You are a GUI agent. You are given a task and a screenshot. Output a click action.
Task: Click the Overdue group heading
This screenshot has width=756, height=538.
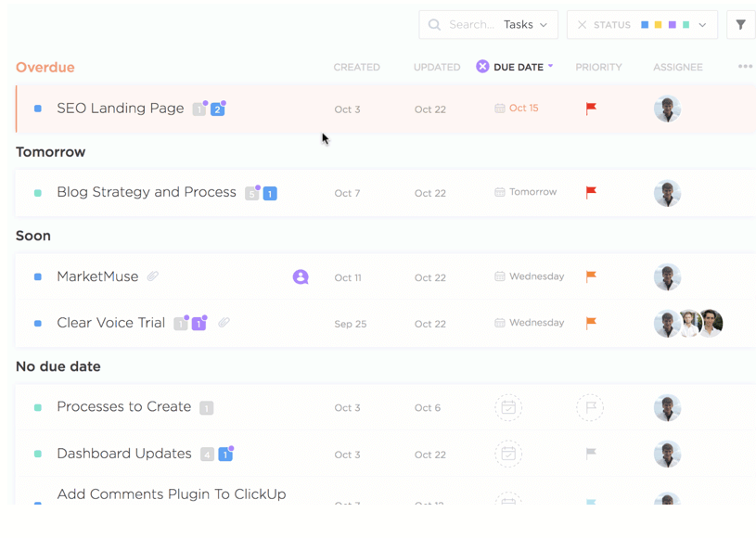(x=45, y=67)
